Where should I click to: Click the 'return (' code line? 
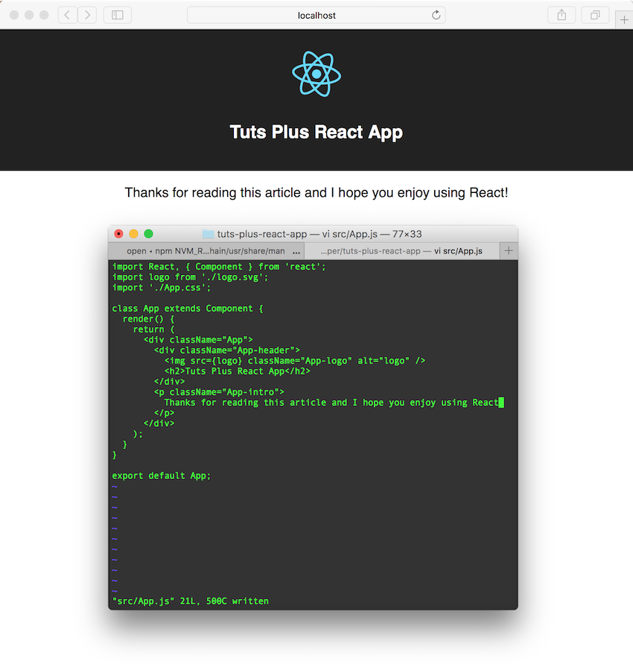point(153,329)
